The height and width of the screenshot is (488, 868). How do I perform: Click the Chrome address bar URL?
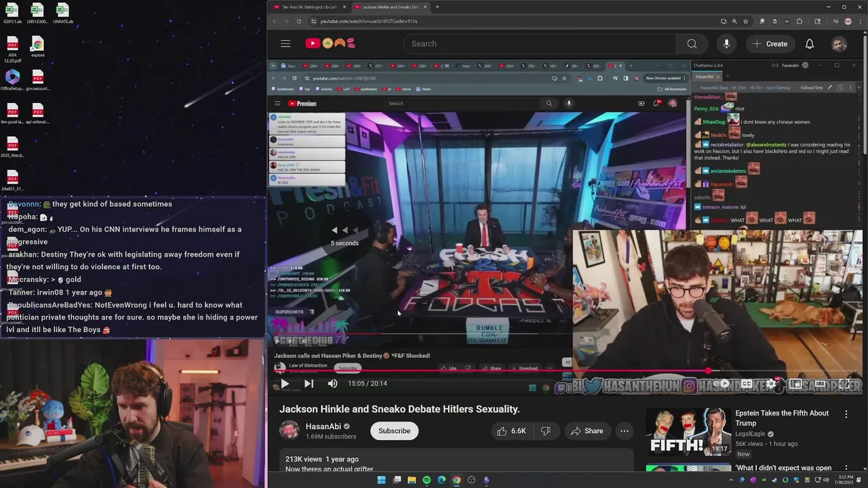pos(369,21)
